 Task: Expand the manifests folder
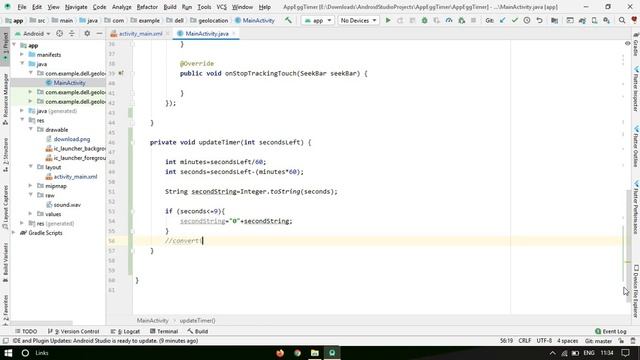click(22, 54)
